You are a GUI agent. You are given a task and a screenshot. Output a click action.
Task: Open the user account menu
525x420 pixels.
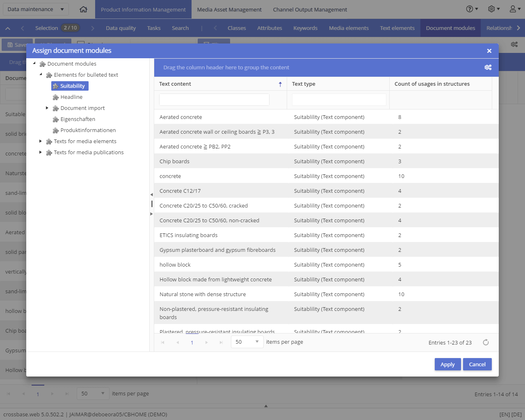click(515, 9)
